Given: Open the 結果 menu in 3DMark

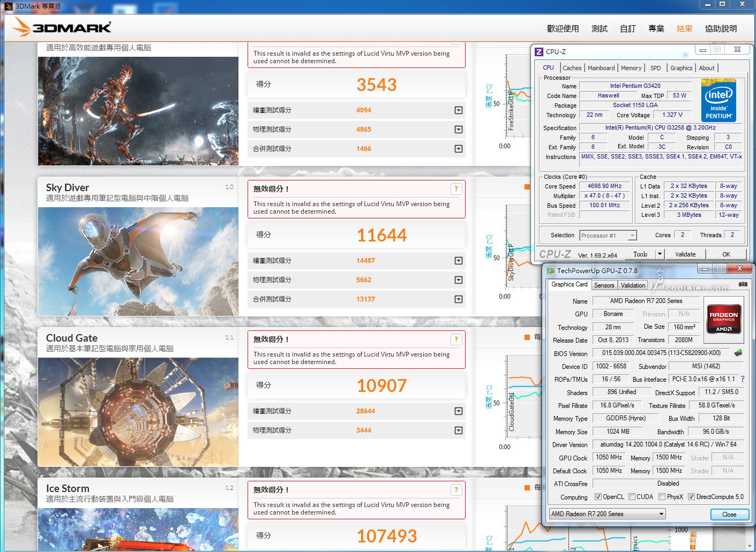Looking at the screenshot, I should 685,28.
